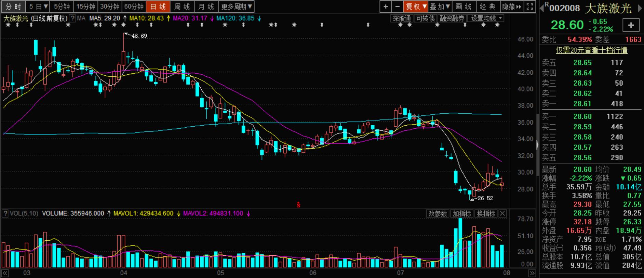
Task: Open the 设置均线 dropdown
Action: point(486,18)
